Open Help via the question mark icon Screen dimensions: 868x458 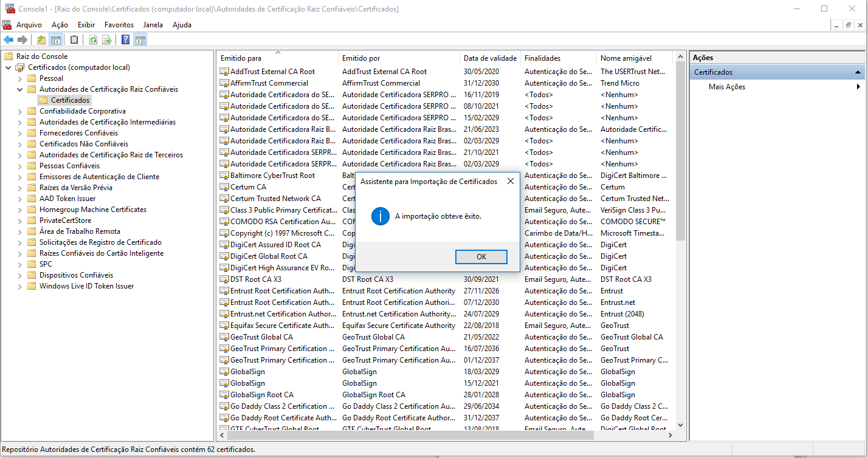126,40
